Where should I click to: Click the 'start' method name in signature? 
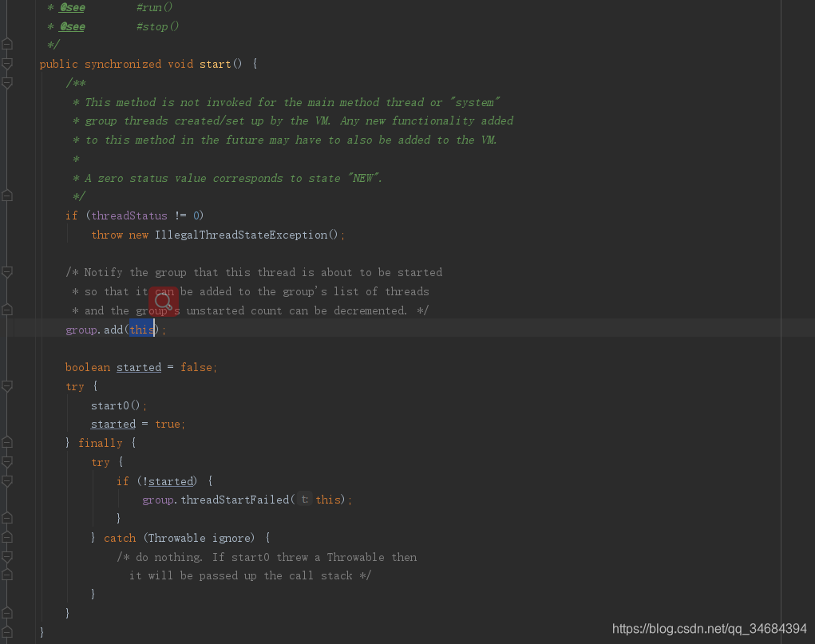tap(216, 64)
